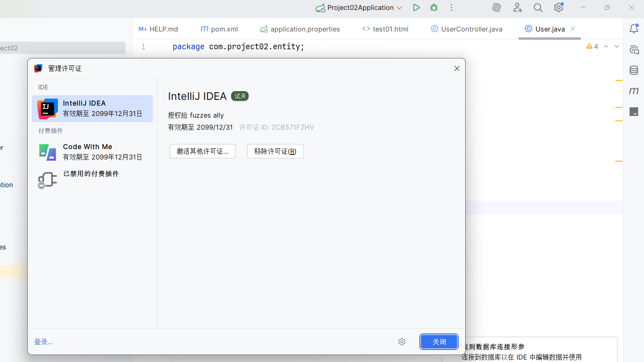The height and width of the screenshot is (362, 644).
Task: Open the notifications bell icon
Action: point(634,29)
